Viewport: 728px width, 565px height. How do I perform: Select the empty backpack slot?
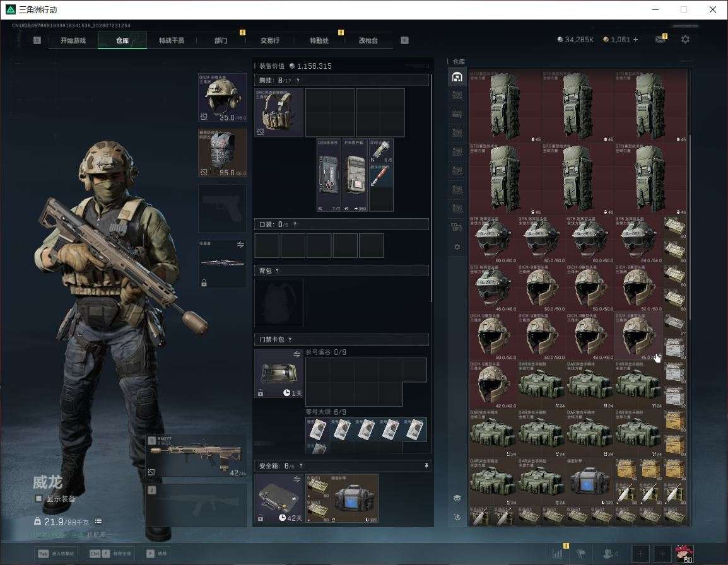click(279, 303)
